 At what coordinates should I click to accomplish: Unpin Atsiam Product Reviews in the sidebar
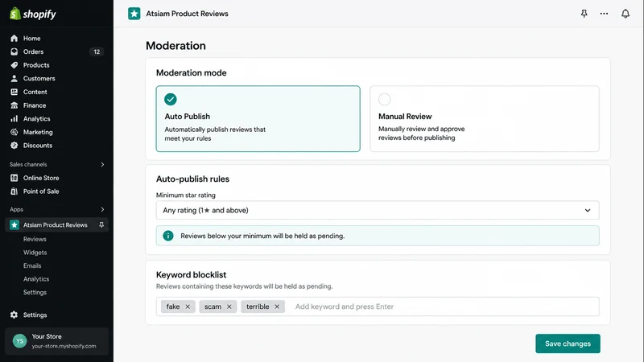point(101,225)
